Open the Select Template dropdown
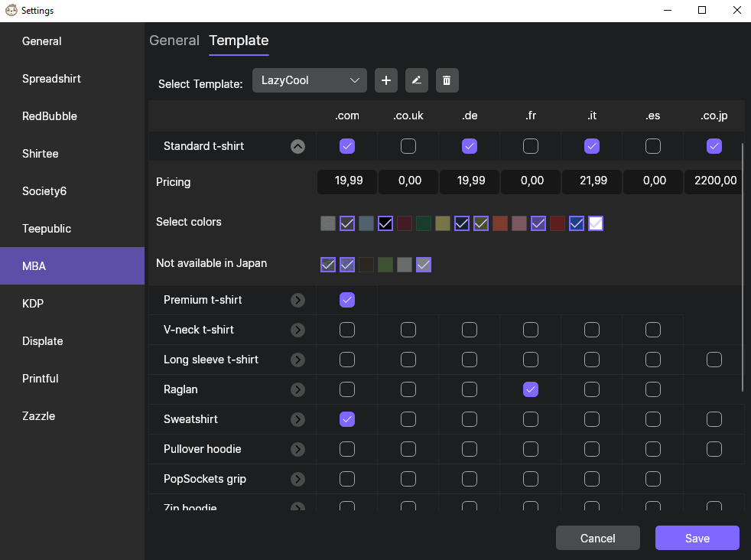The height and width of the screenshot is (560, 751). tap(310, 80)
